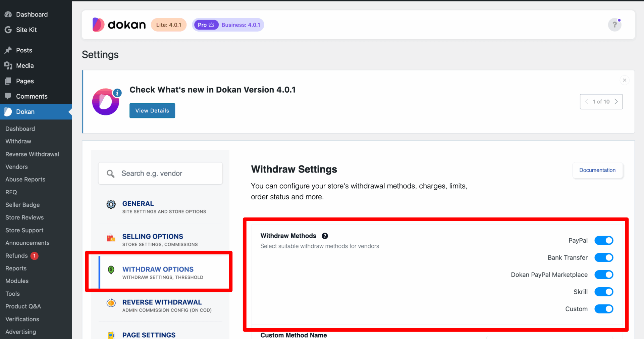Click the Pro crown badge
644x339 pixels.
pos(206,25)
